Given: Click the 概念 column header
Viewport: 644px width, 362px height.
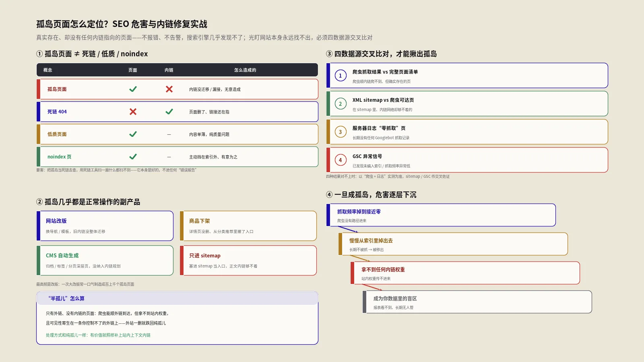Looking at the screenshot, I should [48, 70].
